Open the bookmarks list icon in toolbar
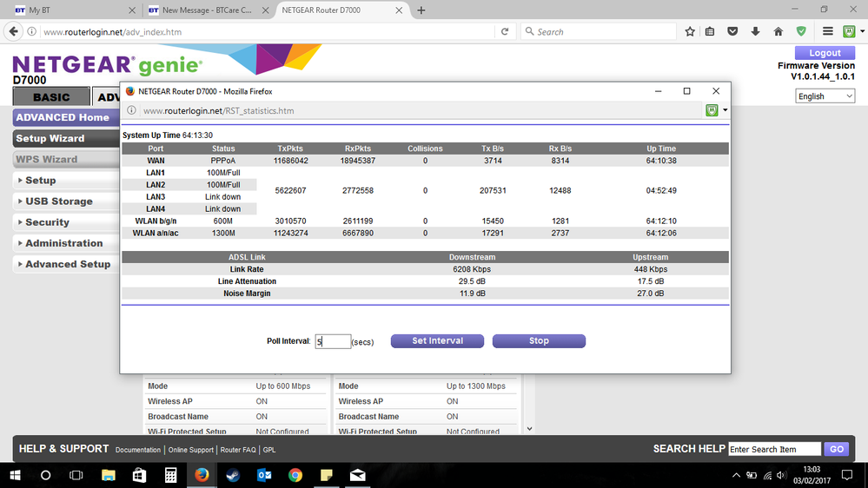Screen dimensions: 868x488 pos(710,31)
